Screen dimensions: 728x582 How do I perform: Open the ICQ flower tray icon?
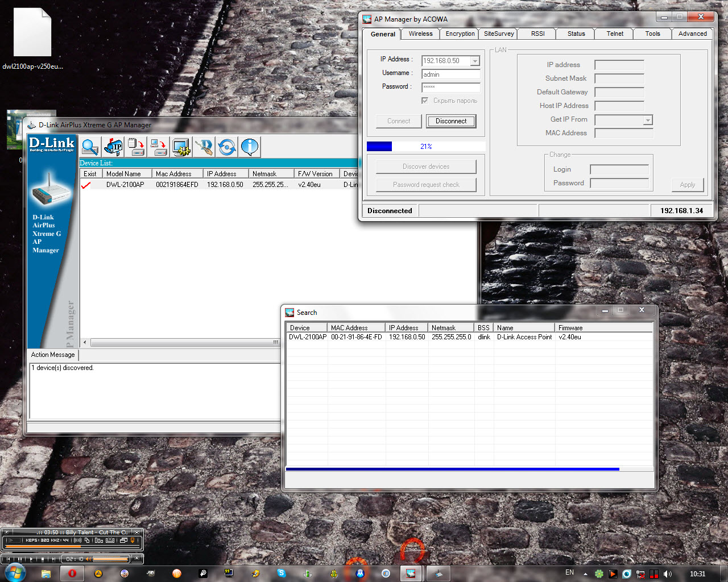tap(599, 574)
